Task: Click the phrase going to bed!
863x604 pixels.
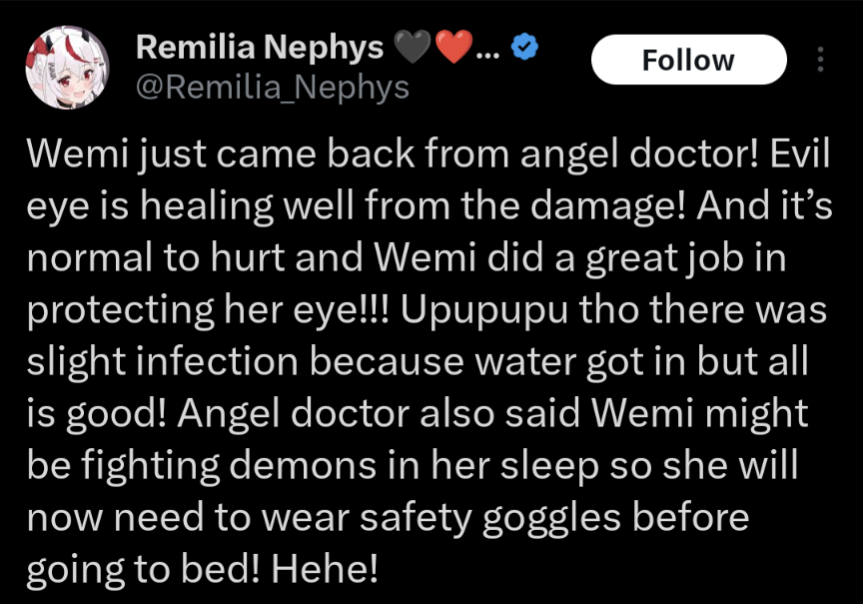Action: [143, 571]
